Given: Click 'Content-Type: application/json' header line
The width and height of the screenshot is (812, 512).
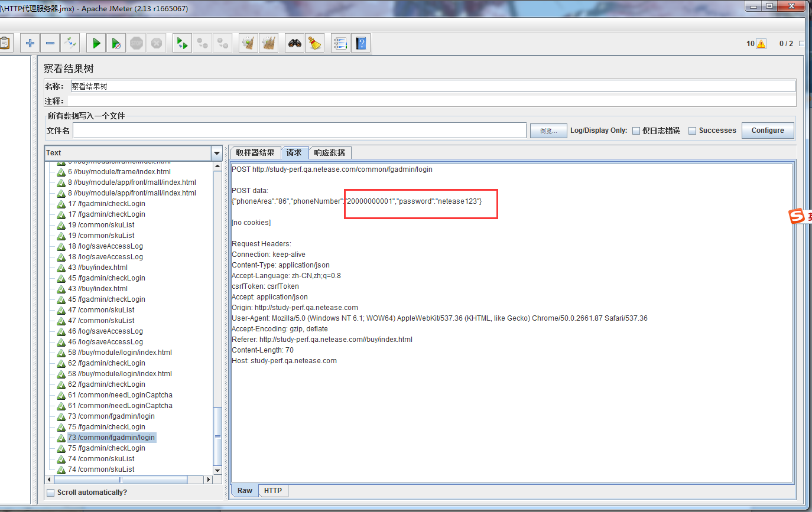Looking at the screenshot, I should pyautogui.click(x=281, y=265).
